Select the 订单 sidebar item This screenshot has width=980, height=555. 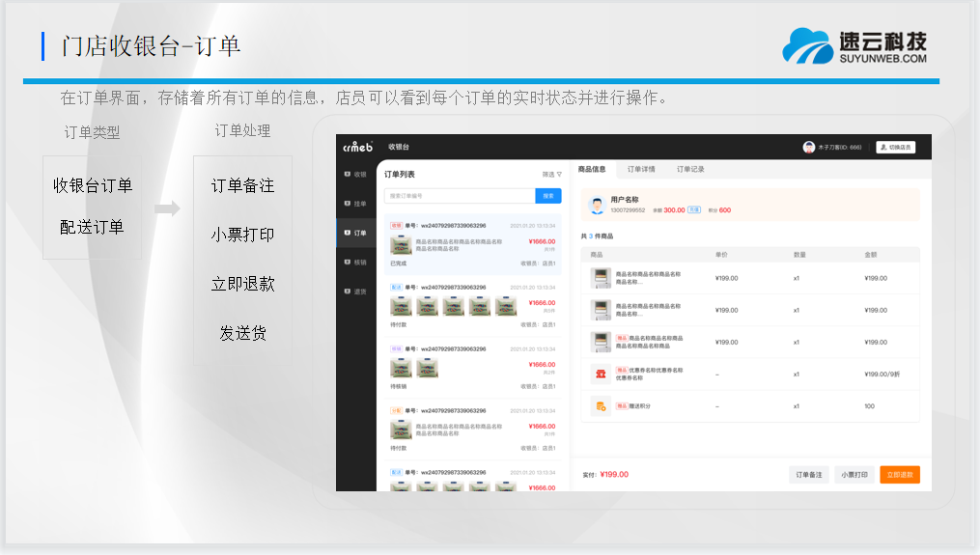(355, 233)
